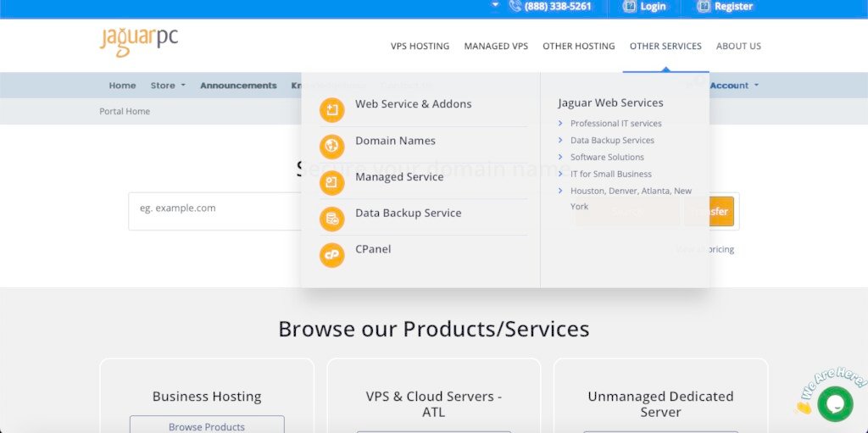
Task: Click the Data Backup Service icon
Action: click(331, 219)
